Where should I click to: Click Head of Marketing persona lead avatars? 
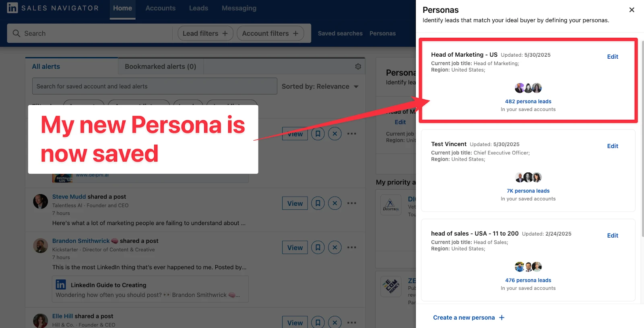pyautogui.click(x=528, y=88)
